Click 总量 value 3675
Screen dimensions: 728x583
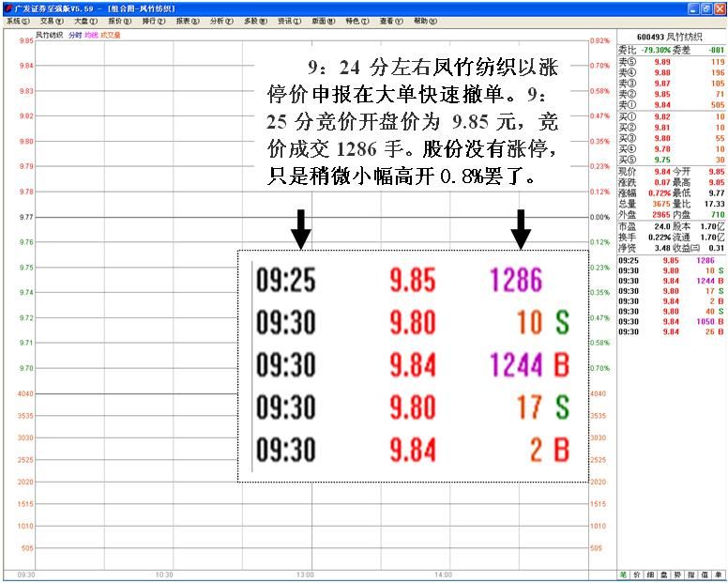661,204
